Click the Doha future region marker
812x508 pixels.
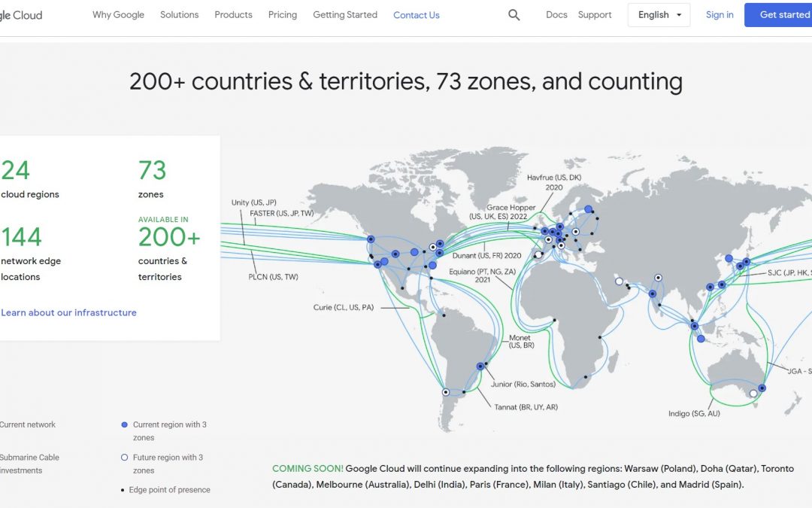(619, 281)
